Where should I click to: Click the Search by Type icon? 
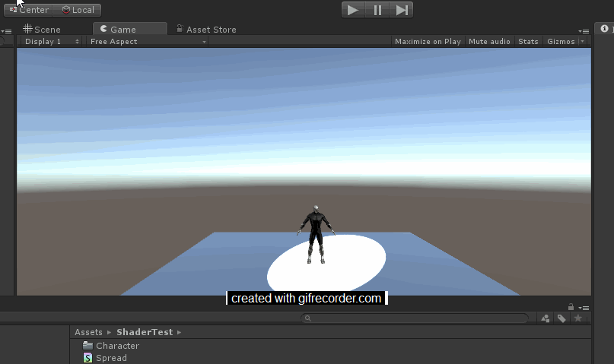click(x=545, y=318)
